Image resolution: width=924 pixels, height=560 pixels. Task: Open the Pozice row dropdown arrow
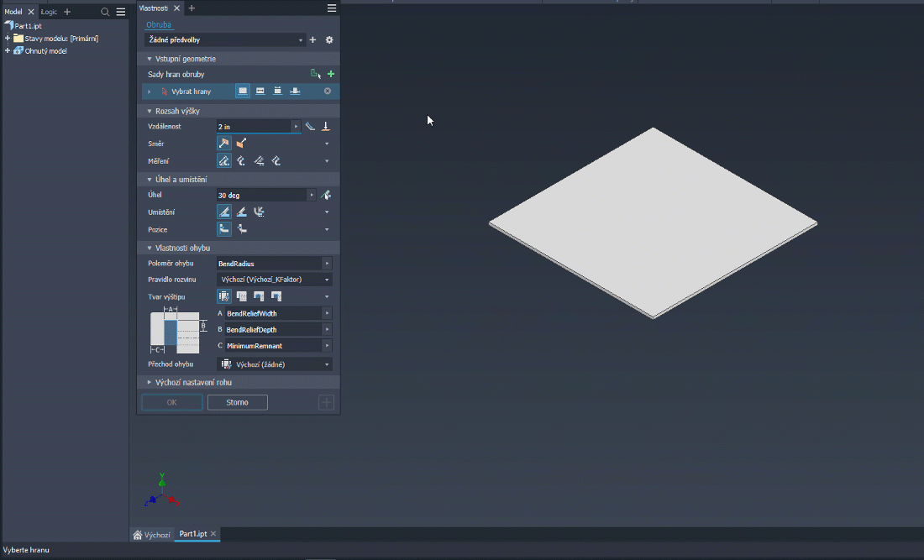327,230
